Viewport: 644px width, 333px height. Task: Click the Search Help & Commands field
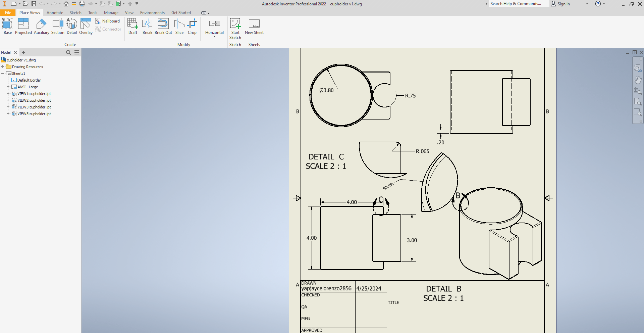[519, 4]
